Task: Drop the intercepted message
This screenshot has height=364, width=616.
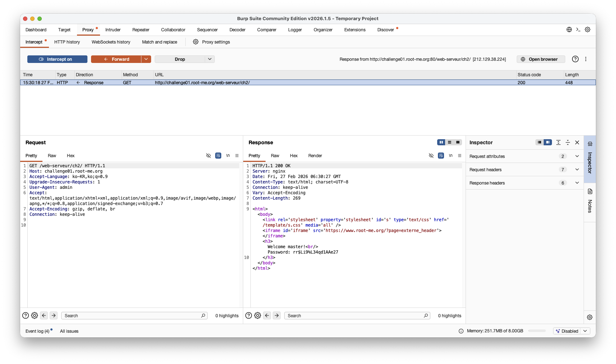Action: pyautogui.click(x=180, y=59)
